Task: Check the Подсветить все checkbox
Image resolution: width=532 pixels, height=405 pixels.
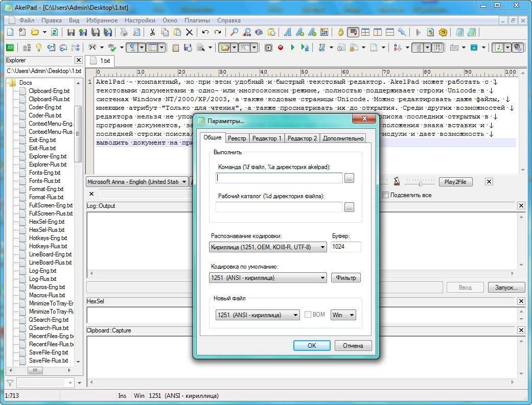Action: coord(385,195)
